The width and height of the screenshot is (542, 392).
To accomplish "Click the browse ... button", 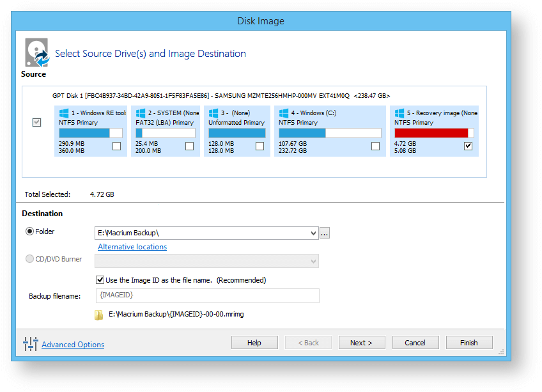I will (324, 233).
